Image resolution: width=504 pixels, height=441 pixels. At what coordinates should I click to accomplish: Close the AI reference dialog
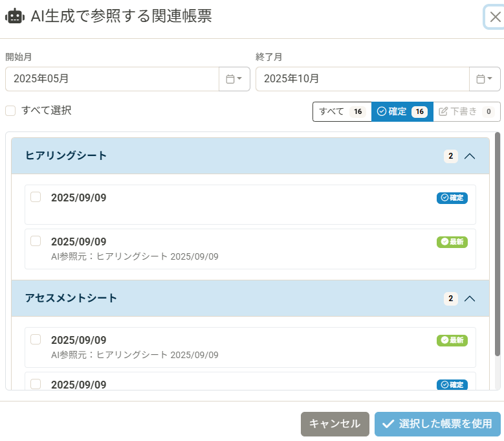click(x=494, y=17)
